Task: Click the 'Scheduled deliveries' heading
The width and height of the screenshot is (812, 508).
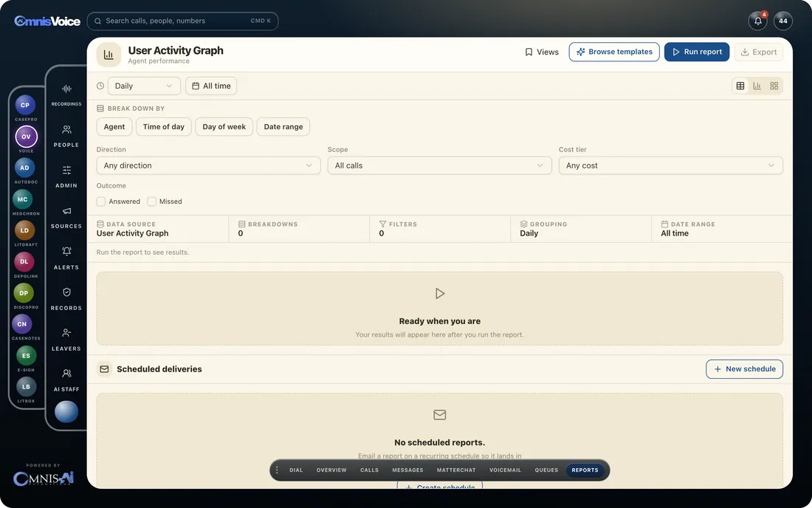Action: 159,369
